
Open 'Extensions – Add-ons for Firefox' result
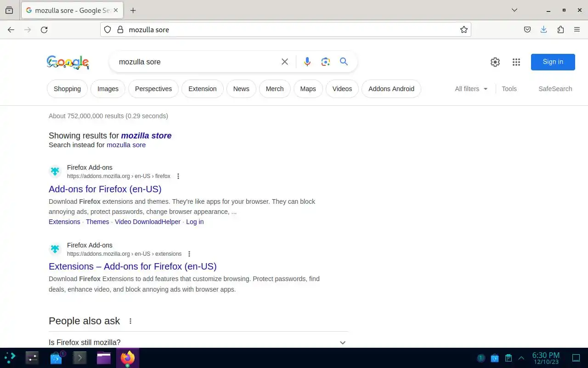[x=133, y=266]
